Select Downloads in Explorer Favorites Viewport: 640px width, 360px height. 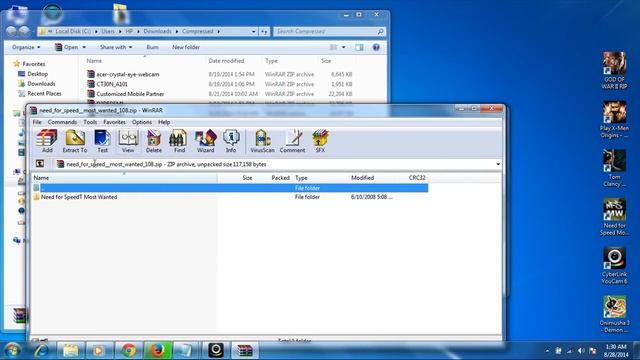(41, 84)
